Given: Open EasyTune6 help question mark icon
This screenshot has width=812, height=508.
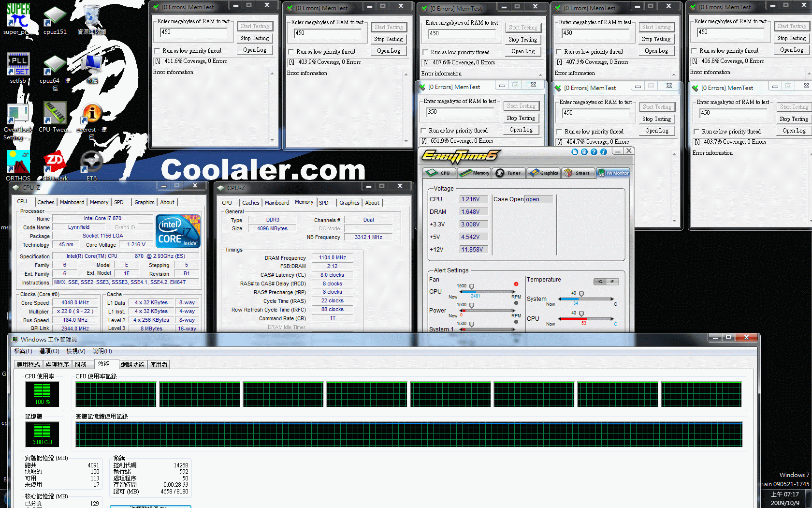Looking at the screenshot, I should point(594,152).
